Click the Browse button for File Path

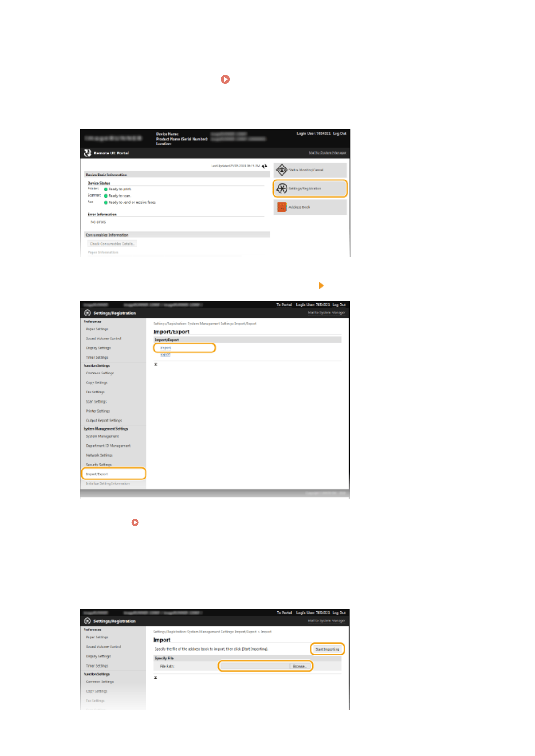[x=300, y=666]
